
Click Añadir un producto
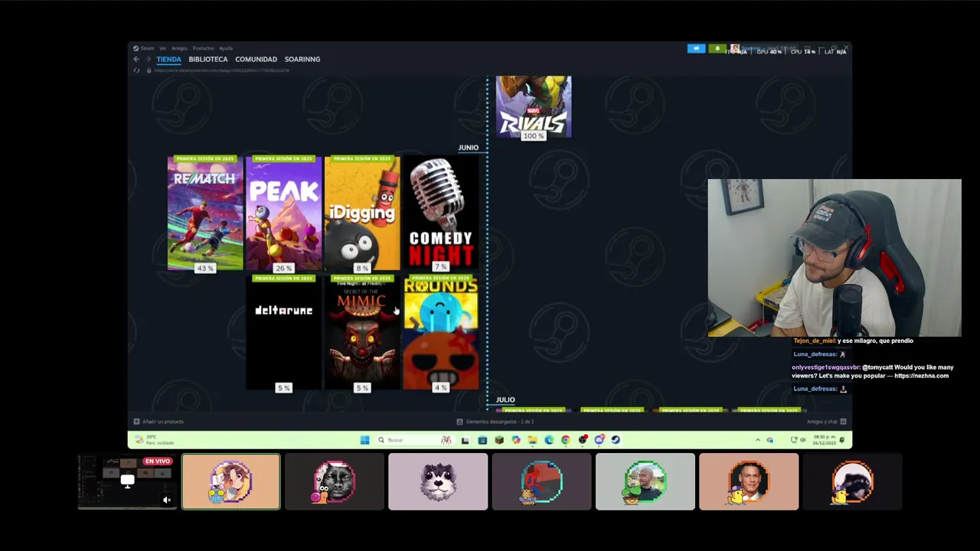pos(158,422)
